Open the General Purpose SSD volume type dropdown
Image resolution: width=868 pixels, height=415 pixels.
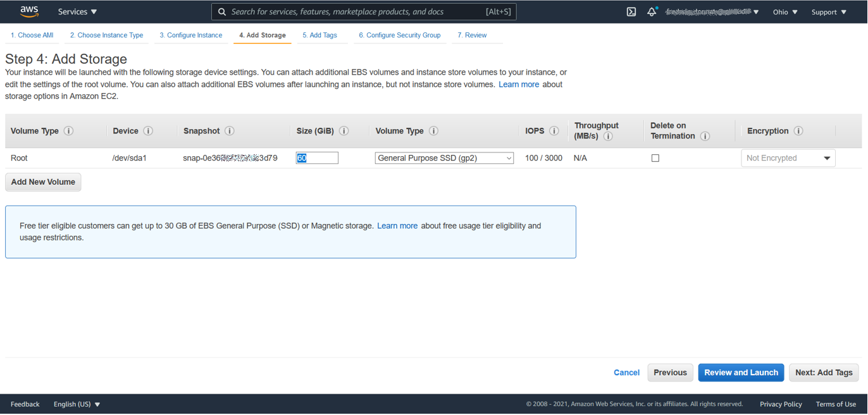click(x=444, y=158)
